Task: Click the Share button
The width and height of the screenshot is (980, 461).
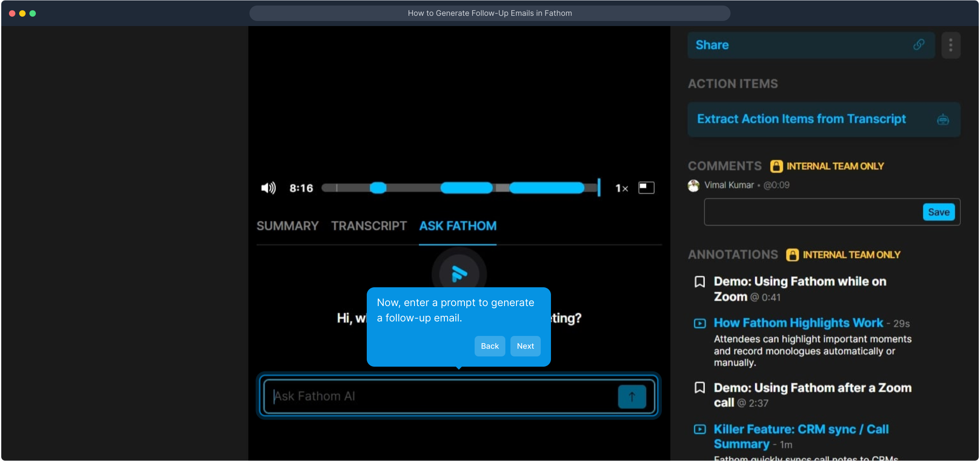Action: pos(811,45)
